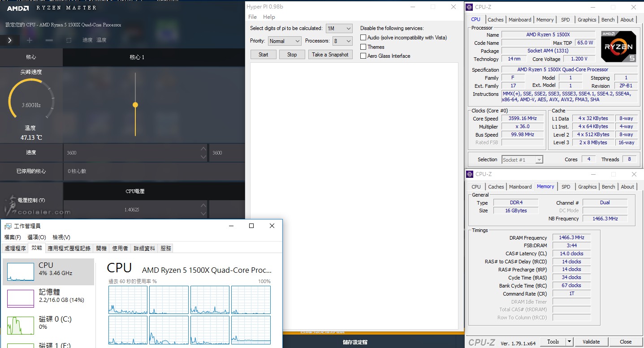Viewport: 644px width, 348px height.
Task: Click the Tools button in CPU-Z
Action: (x=553, y=342)
